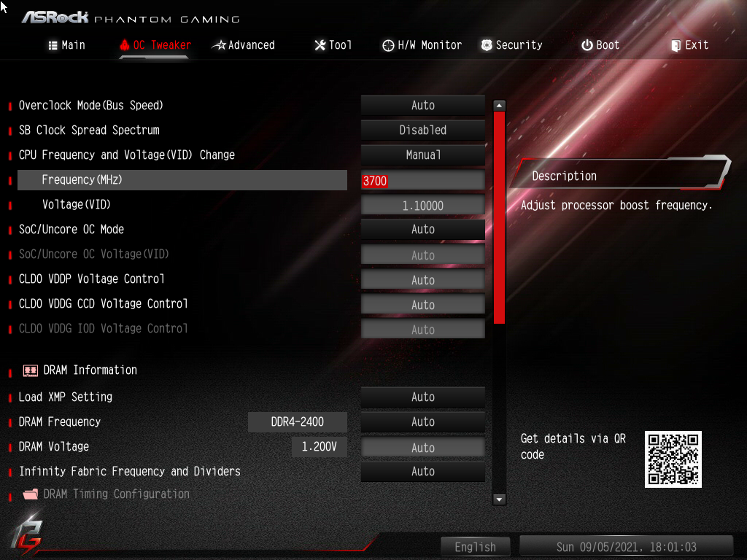The width and height of the screenshot is (747, 560).
Task: Click the OC Tweaker flame icon
Action: click(x=125, y=44)
